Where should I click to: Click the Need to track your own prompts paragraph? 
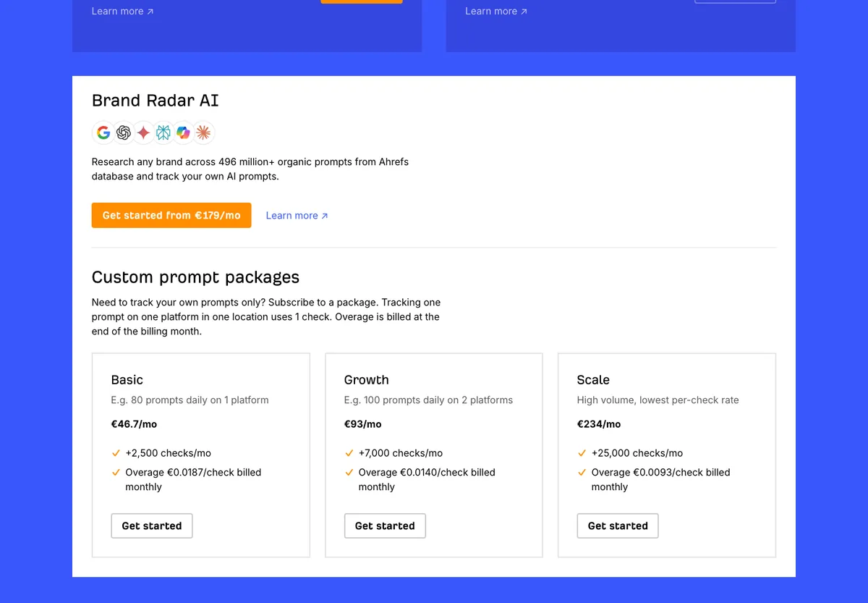point(266,316)
